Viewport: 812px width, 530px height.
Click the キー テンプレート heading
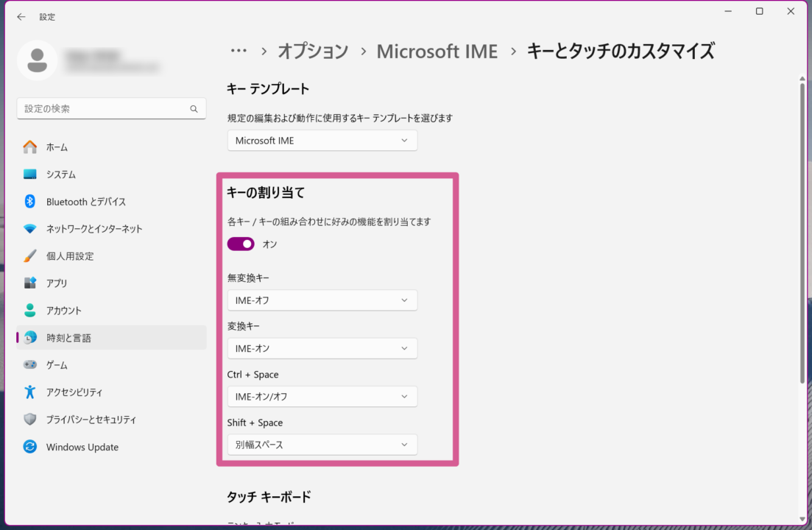(x=268, y=89)
